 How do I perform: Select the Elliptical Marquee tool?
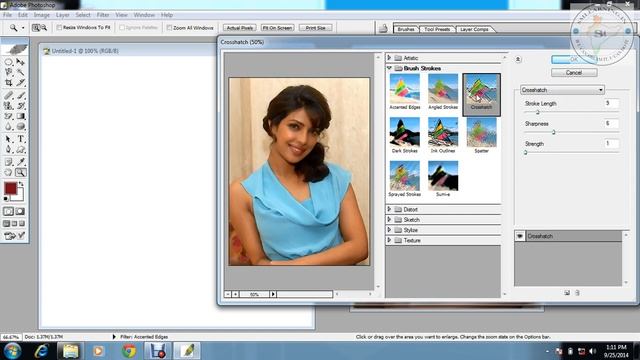tap(9, 62)
